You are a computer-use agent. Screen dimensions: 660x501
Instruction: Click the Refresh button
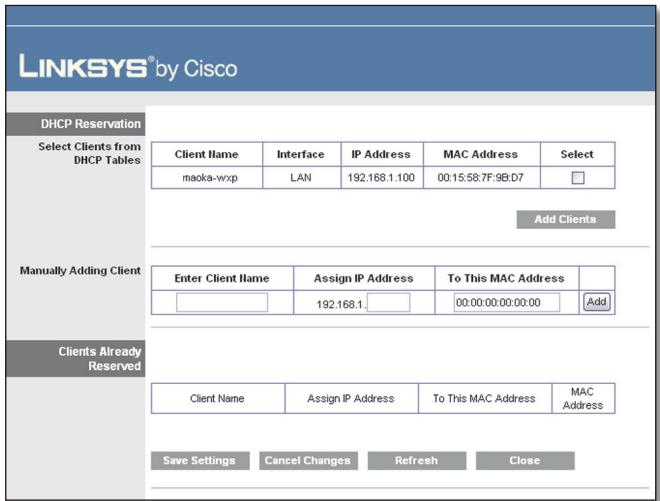click(417, 461)
